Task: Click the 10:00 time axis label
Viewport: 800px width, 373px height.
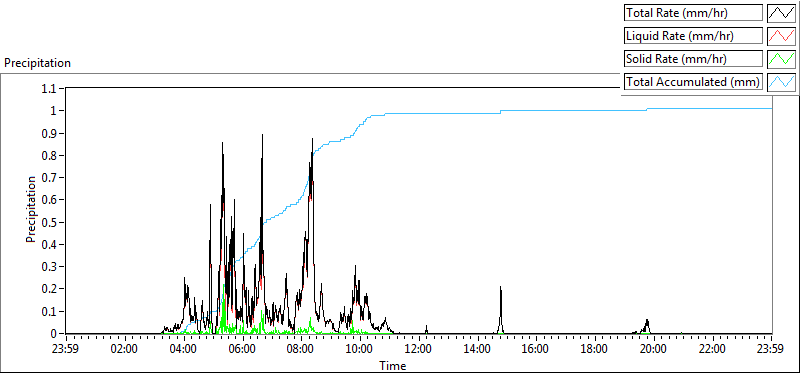Action: coord(360,350)
